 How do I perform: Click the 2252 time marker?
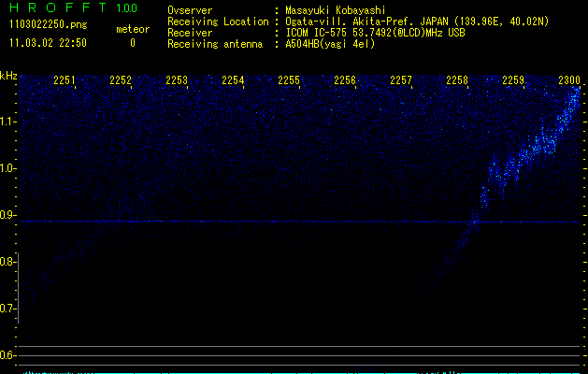tap(121, 80)
